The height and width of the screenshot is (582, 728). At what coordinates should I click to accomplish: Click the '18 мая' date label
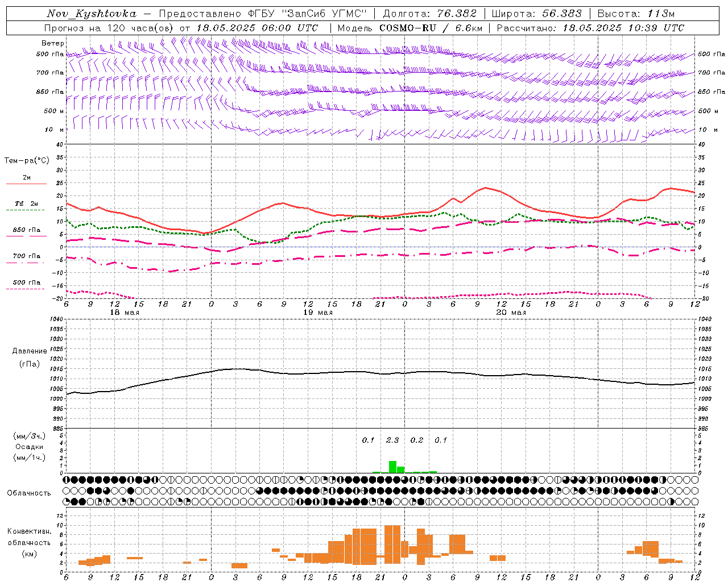[124, 313]
